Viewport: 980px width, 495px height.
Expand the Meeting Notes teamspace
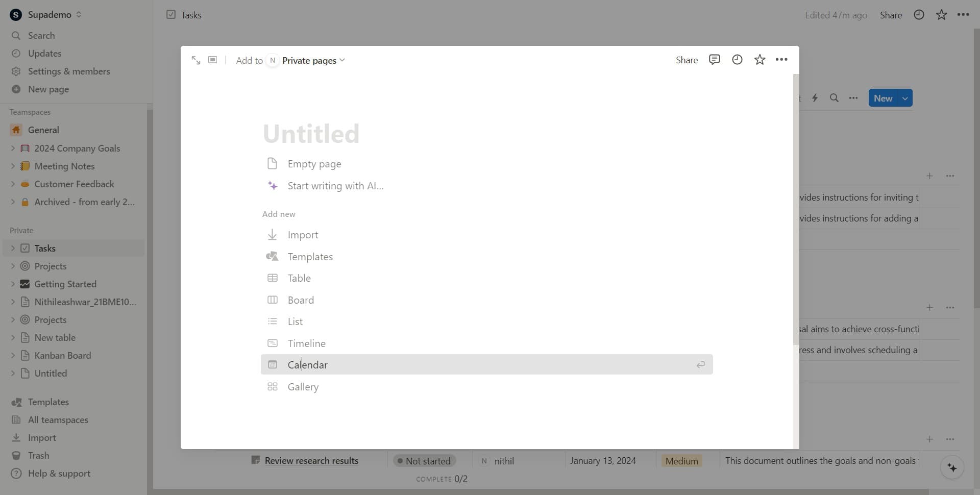[x=13, y=166]
